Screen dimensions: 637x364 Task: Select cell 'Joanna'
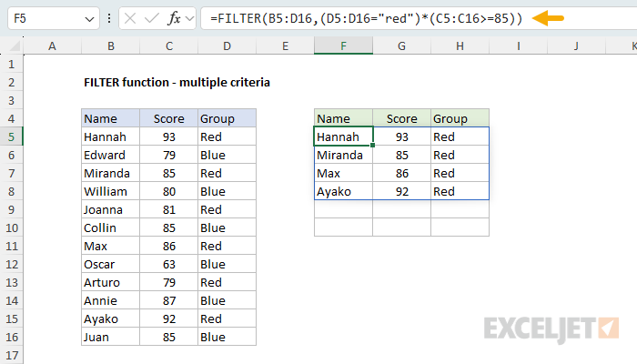click(110, 209)
